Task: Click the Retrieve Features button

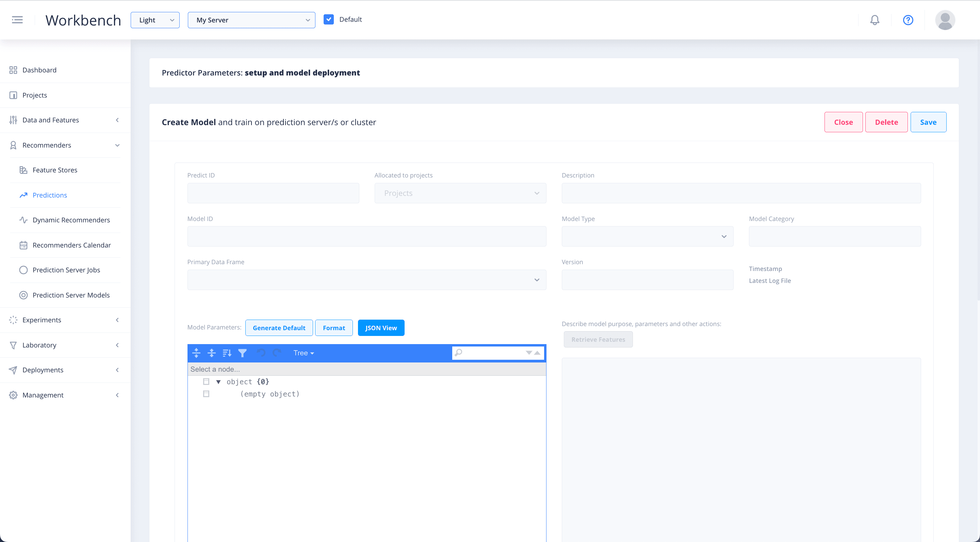Action: (598, 339)
